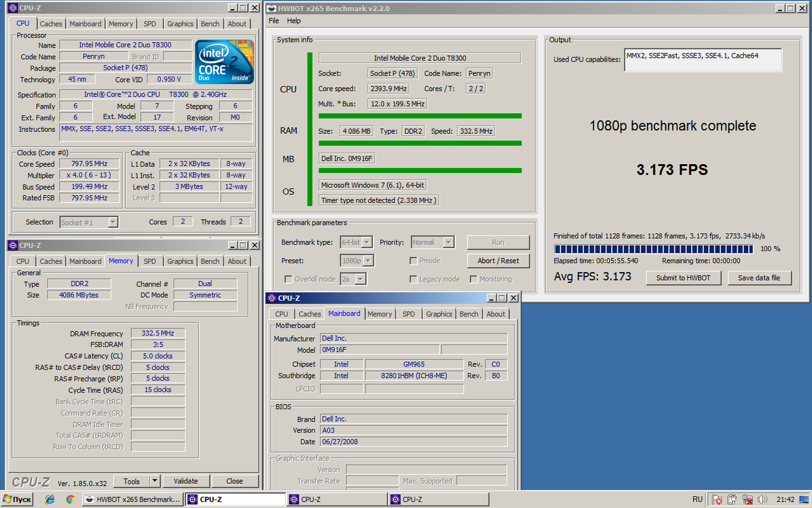Click the benchmark progress bar
The width and height of the screenshot is (812, 508).
click(x=654, y=249)
